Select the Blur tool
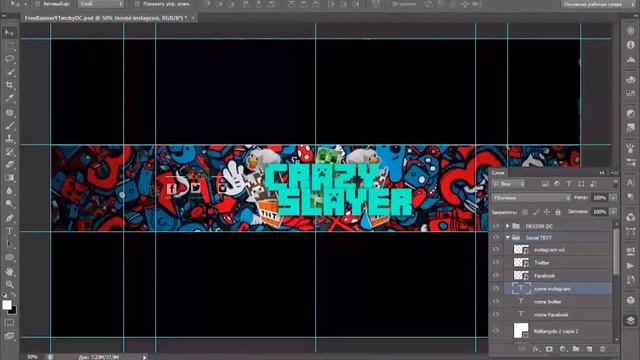640x360 pixels. (10, 191)
